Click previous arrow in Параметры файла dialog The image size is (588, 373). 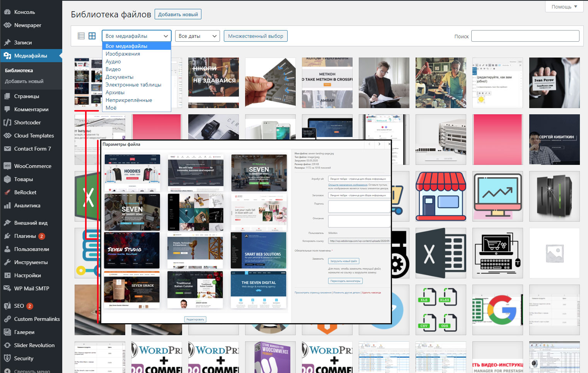coord(370,144)
